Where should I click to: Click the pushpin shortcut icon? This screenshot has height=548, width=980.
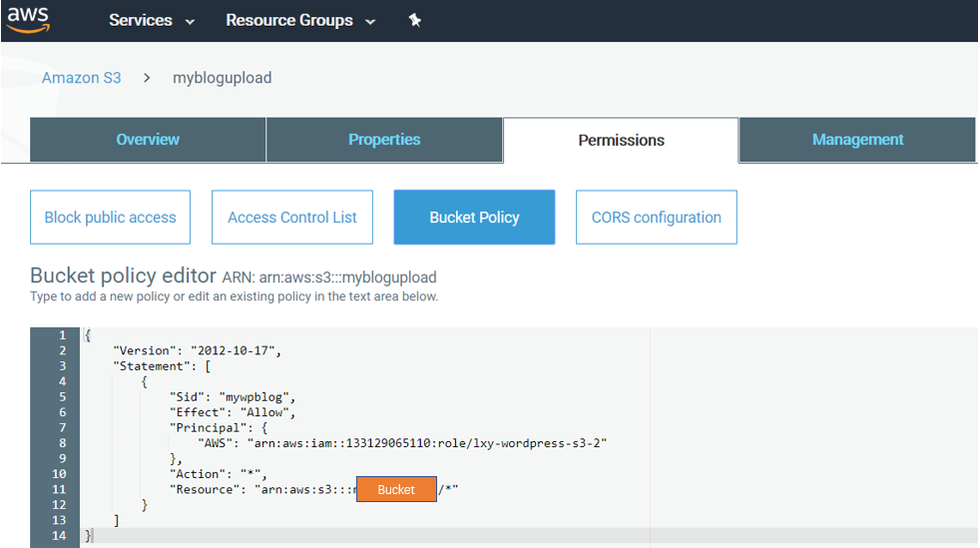415,21
